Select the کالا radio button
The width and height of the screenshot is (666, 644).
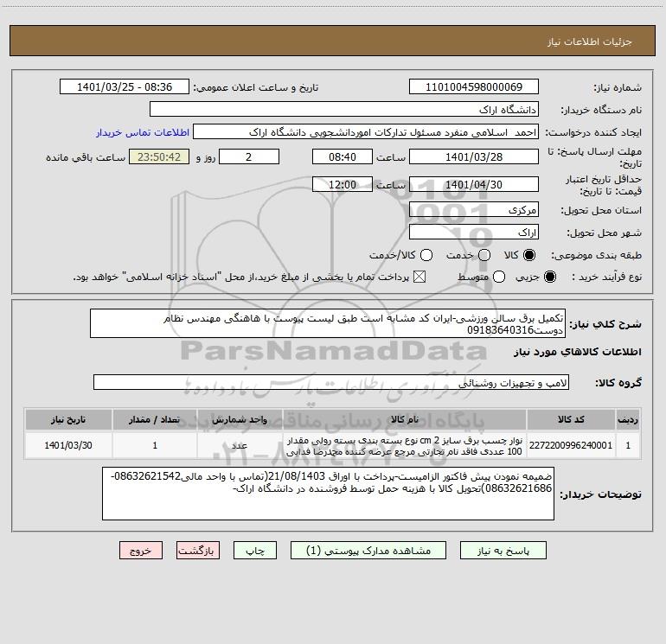pyautogui.click(x=529, y=255)
